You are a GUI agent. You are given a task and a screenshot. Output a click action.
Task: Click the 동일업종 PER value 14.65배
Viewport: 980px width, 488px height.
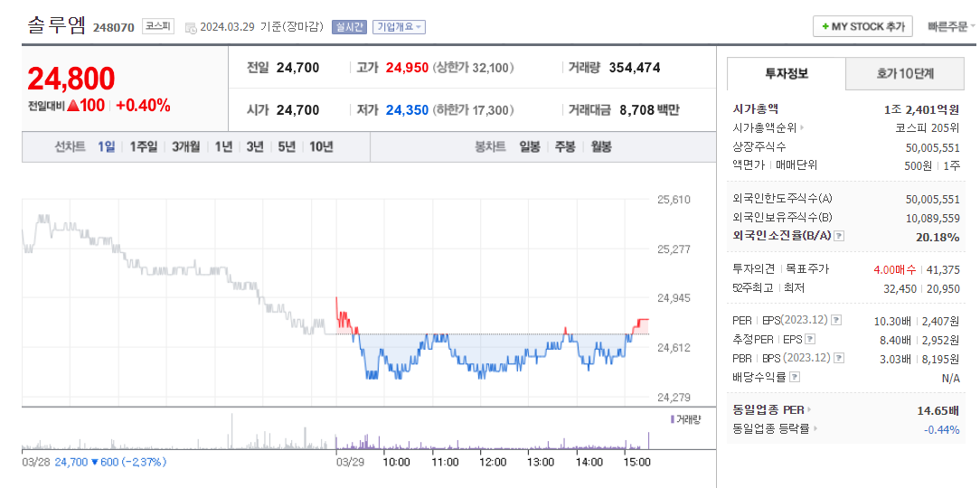938,411
